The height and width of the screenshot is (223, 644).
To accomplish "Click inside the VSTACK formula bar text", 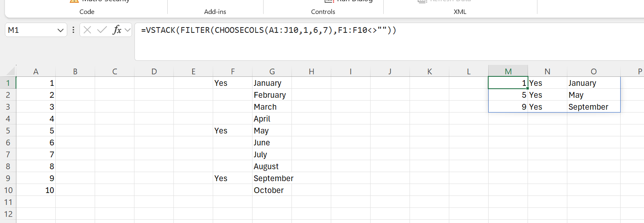I will pyautogui.click(x=269, y=30).
